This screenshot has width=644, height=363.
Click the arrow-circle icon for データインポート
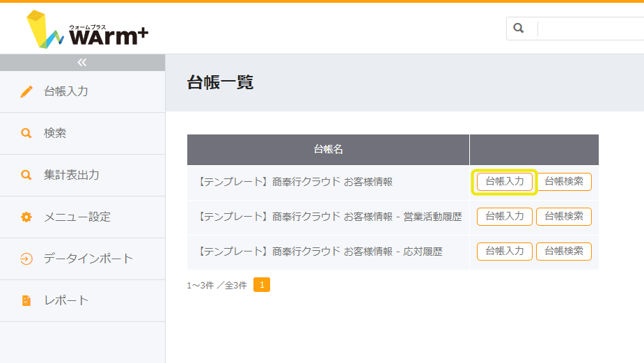[26, 258]
